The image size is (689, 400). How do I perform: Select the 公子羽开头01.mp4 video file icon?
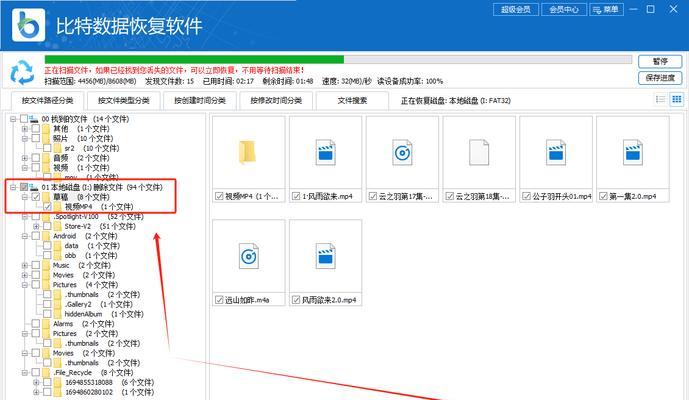(555, 152)
